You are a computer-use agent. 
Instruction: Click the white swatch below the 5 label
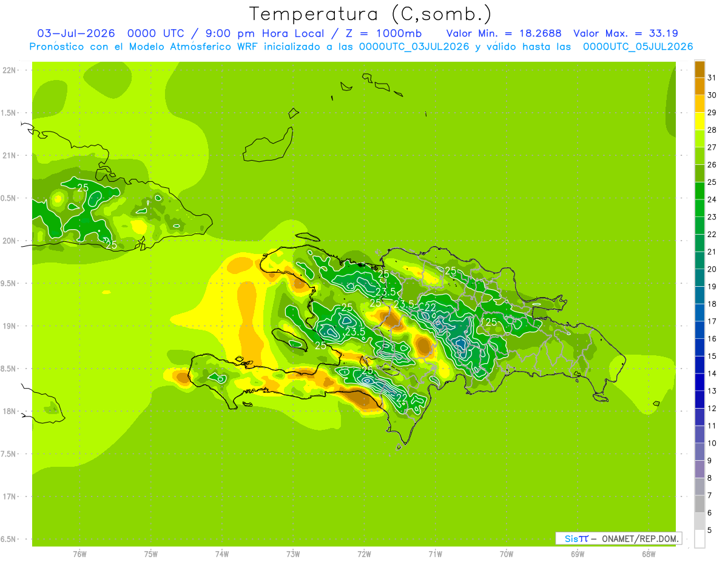699,539
